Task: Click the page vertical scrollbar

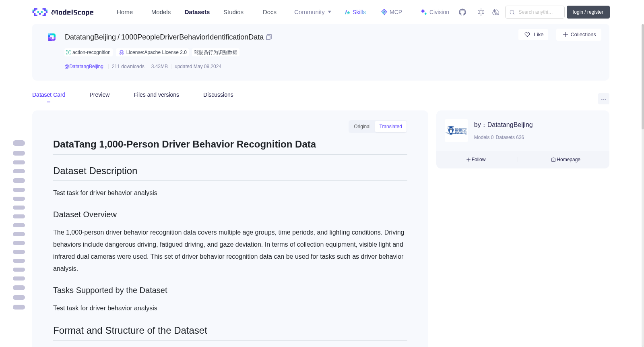Action: click(x=642, y=77)
